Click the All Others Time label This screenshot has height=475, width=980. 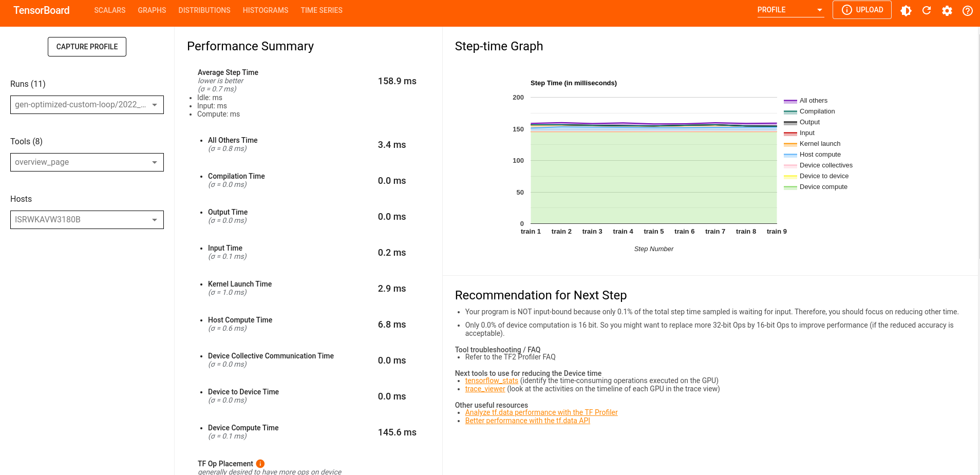click(x=233, y=140)
